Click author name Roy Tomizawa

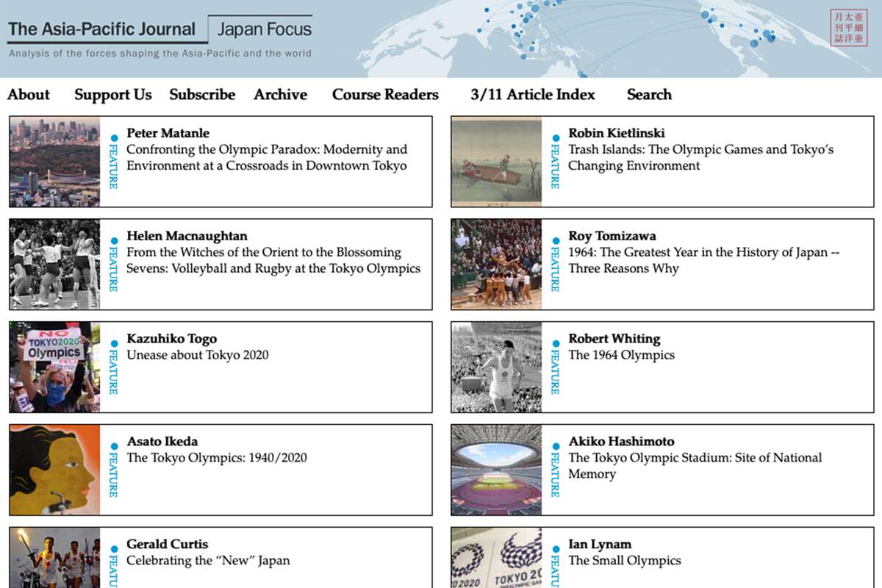[x=612, y=236]
